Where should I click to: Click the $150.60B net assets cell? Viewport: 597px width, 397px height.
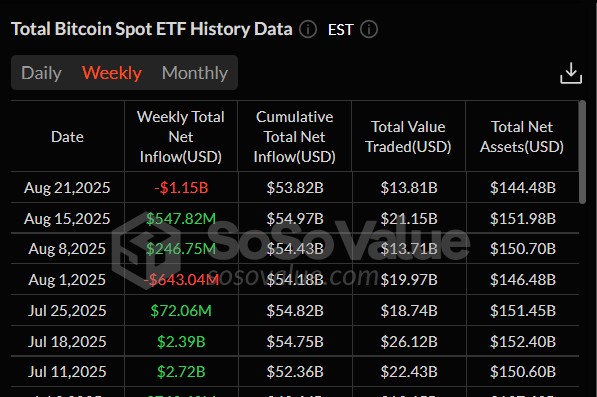[x=523, y=372]
